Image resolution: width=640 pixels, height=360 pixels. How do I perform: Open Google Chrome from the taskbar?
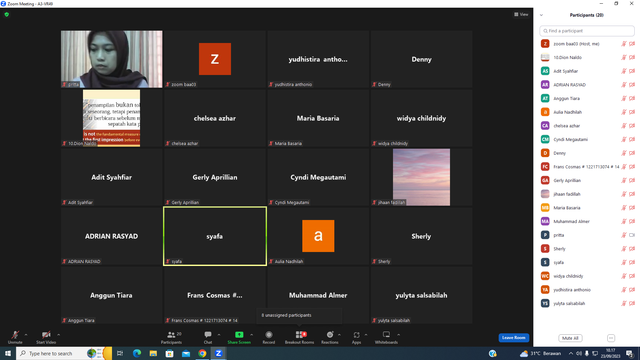202,353
